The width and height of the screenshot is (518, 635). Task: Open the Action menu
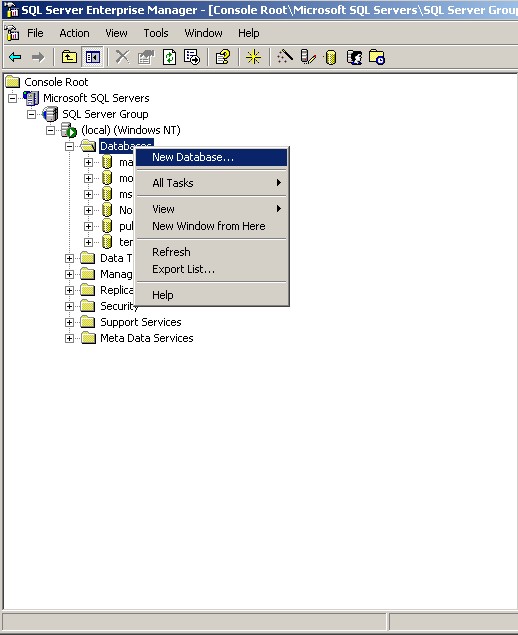pos(75,33)
